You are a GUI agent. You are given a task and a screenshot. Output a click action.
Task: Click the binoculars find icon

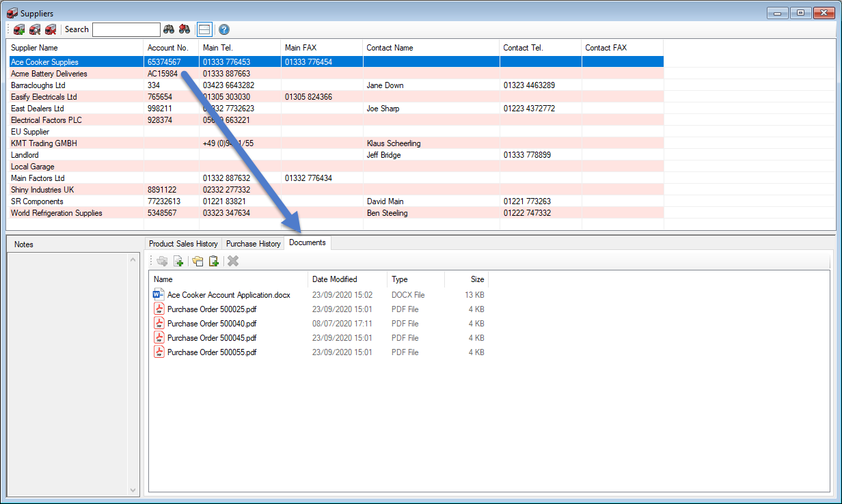169,29
